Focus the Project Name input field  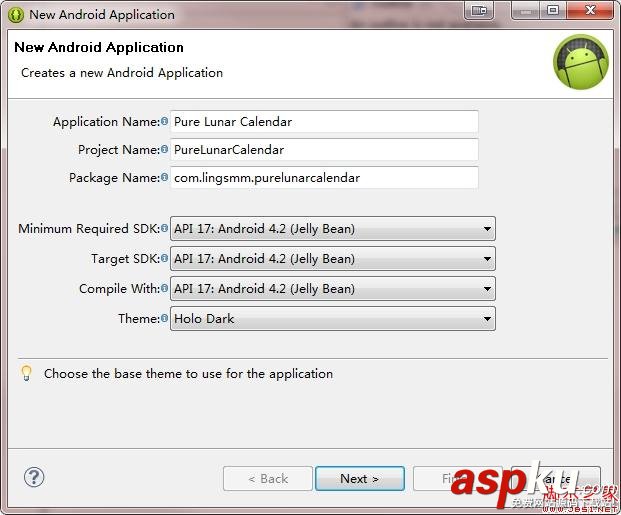click(324, 150)
